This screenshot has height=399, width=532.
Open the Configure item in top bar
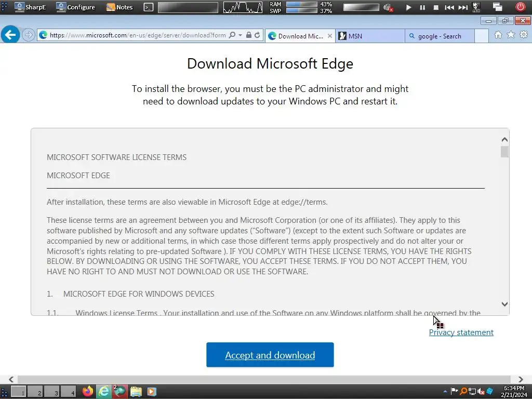point(75,7)
